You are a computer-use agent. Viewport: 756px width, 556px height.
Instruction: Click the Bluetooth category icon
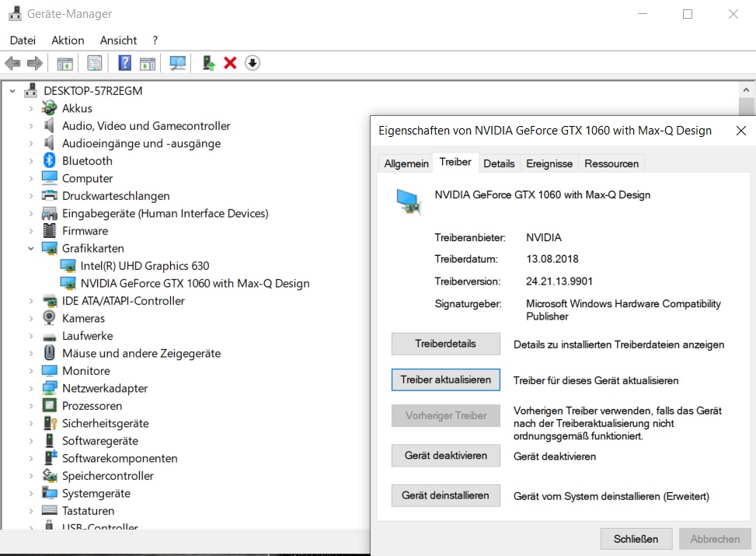[49, 160]
